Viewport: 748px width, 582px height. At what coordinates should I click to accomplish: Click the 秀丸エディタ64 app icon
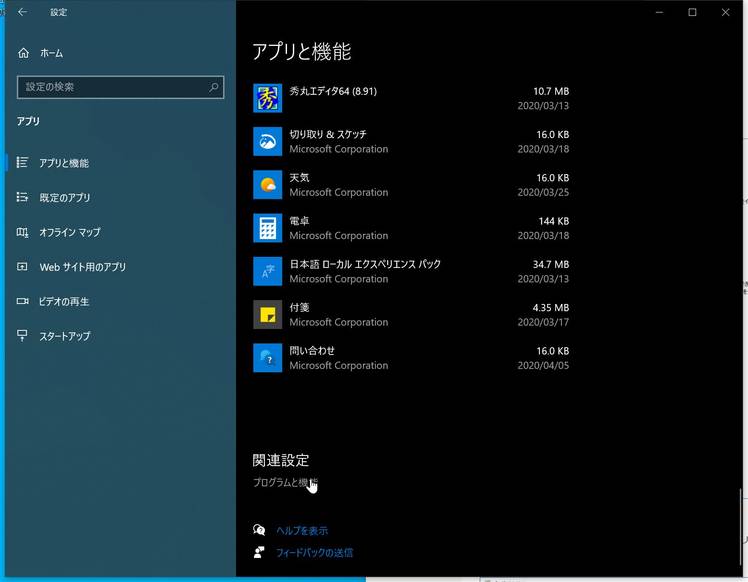267,98
